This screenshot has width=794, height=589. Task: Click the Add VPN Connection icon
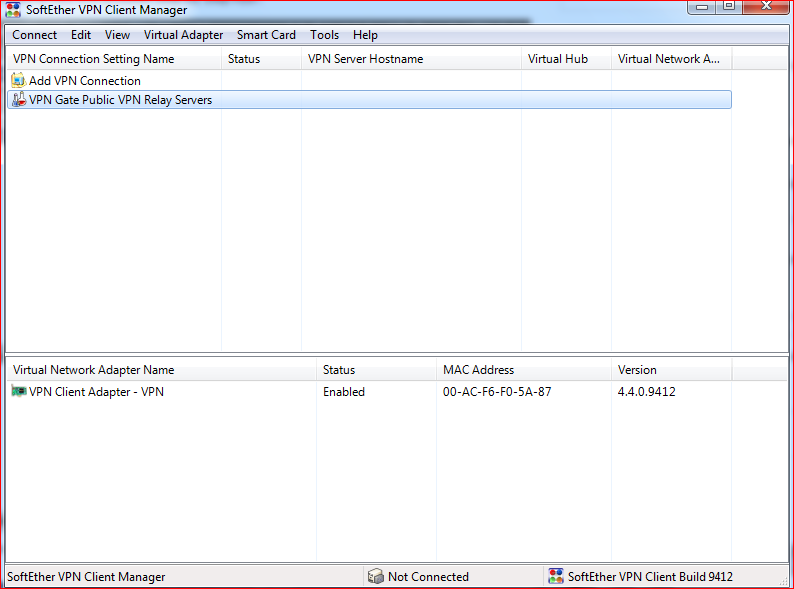pyautogui.click(x=18, y=80)
